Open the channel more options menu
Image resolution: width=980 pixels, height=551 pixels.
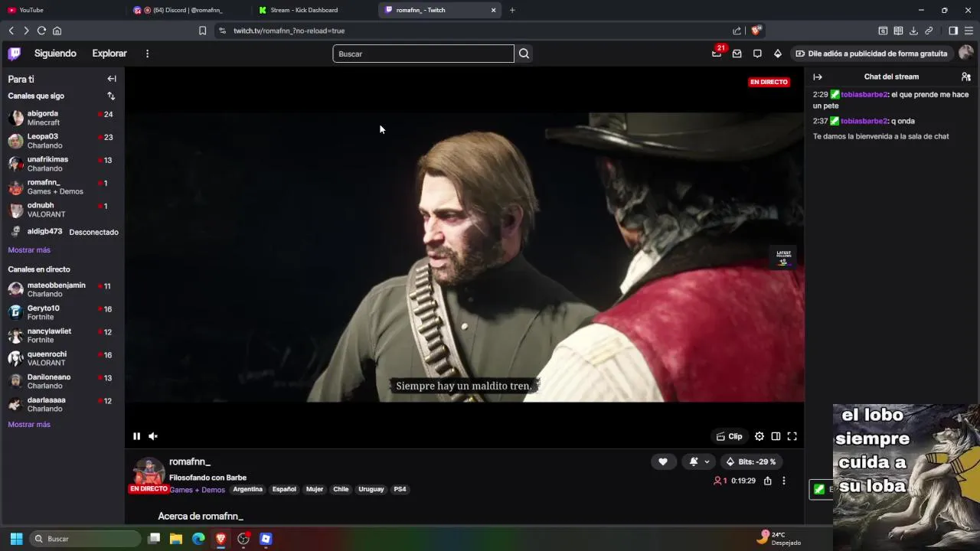pos(783,481)
